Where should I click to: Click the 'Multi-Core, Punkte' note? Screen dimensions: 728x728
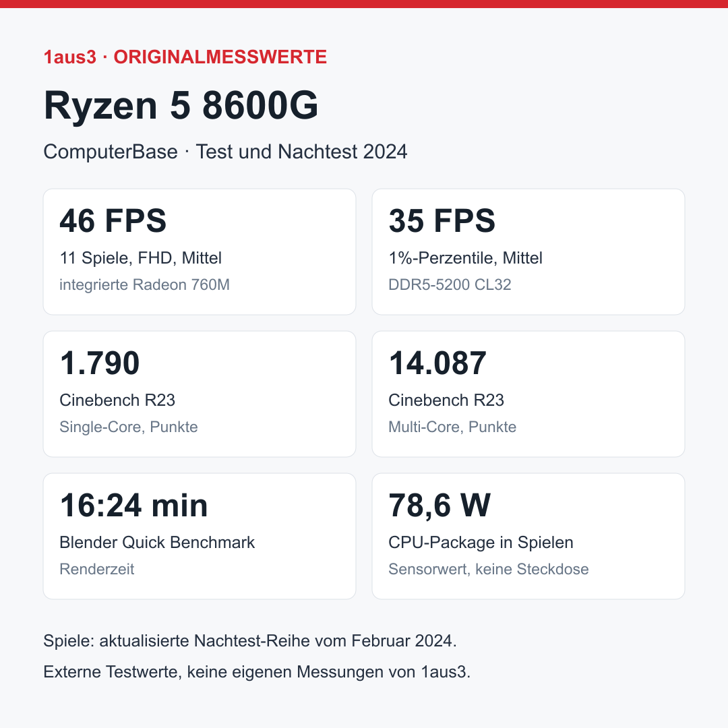(452, 427)
